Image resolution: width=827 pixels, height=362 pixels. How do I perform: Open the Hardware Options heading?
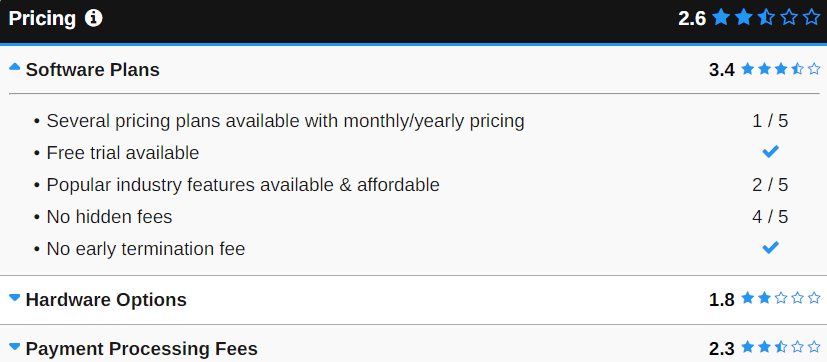pos(106,300)
